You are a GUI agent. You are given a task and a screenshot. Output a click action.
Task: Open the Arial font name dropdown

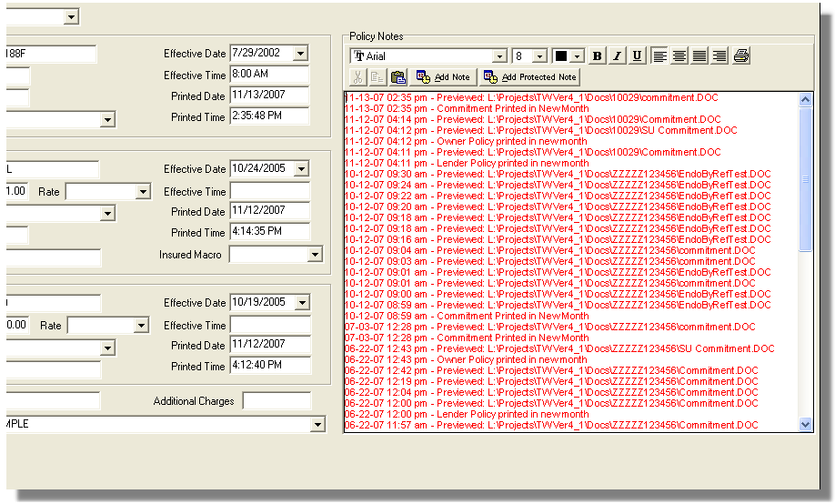point(499,56)
